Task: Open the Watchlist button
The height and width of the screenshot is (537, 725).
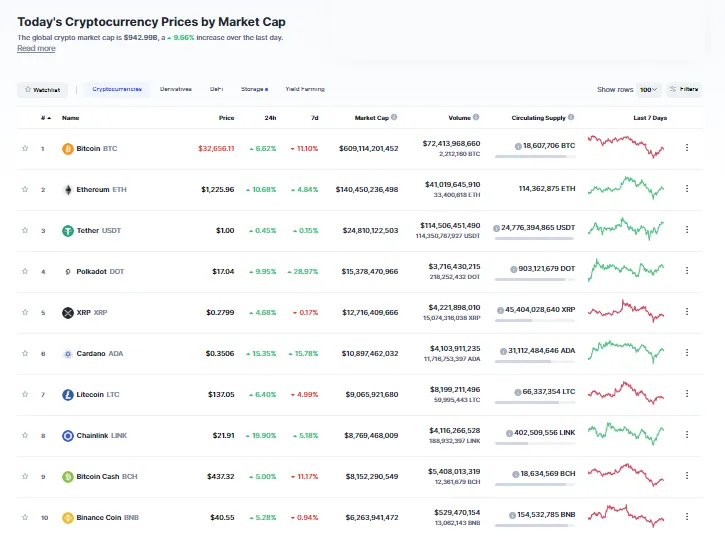Action: pyautogui.click(x=43, y=90)
